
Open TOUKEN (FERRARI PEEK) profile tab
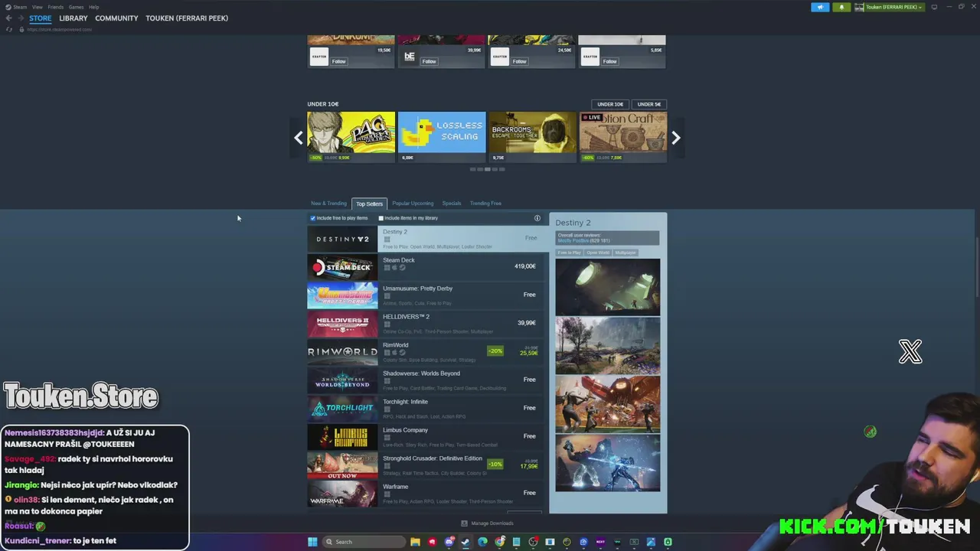(187, 18)
